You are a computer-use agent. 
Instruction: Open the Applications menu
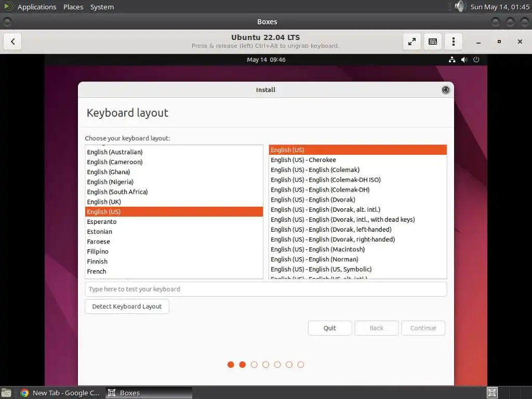coord(37,7)
